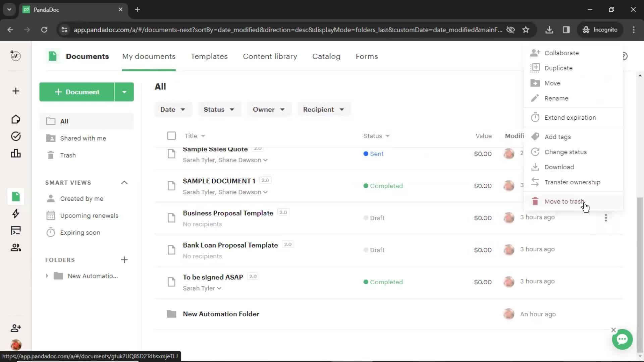Screen dimensions: 644x362
Task: Open the Expiring soon smart view
Action: click(x=87, y=233)
